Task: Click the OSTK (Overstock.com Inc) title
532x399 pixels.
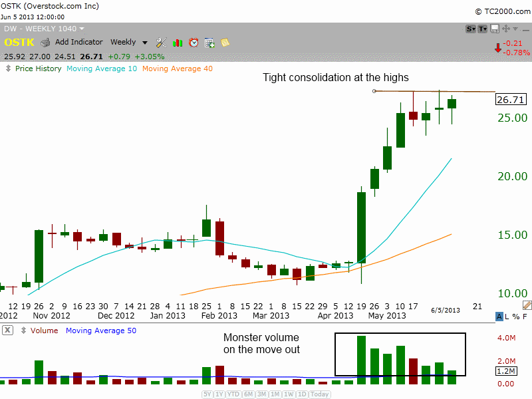Action: click(50, 6)
